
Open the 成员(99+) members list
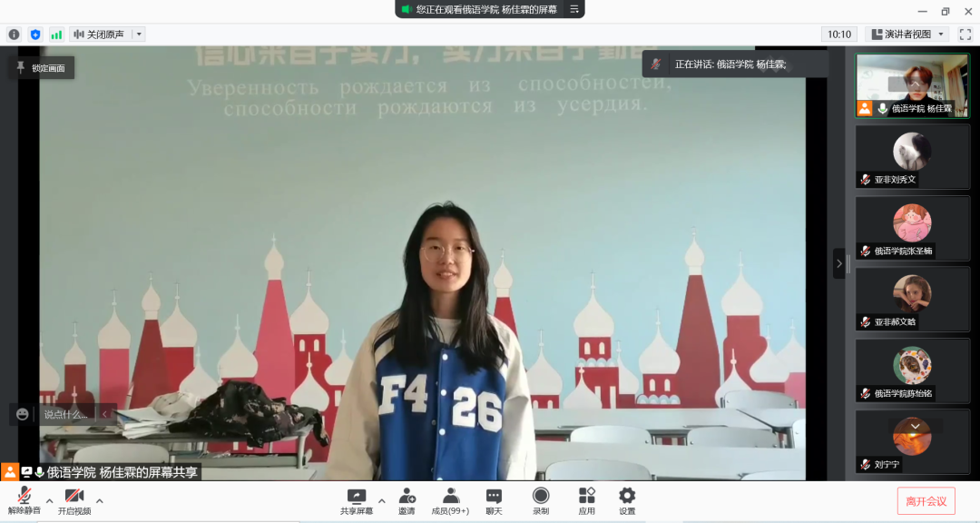coord(450,500)
